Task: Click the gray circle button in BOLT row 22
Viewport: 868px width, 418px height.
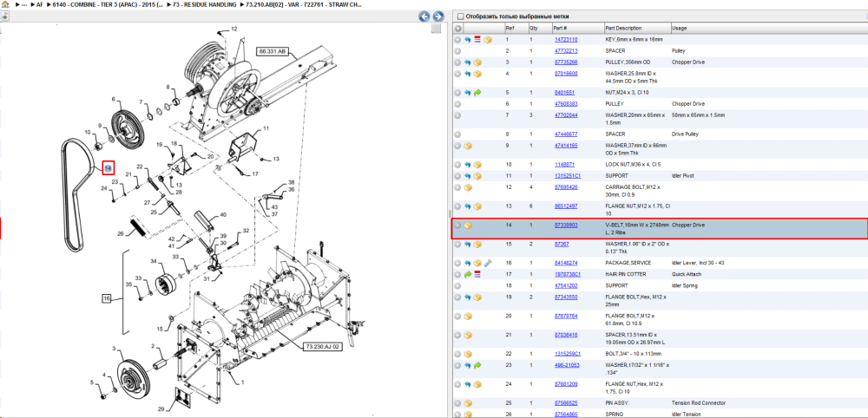Action: [457, 354]
